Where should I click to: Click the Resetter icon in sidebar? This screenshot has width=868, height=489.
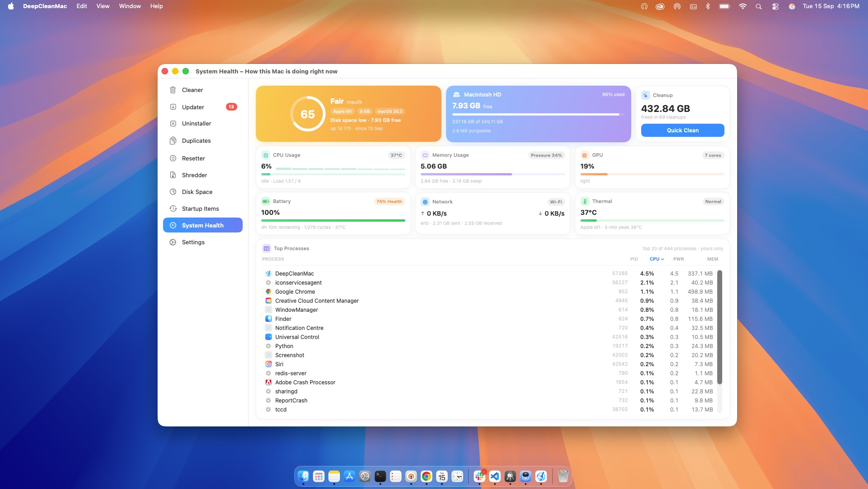[173, 158]
